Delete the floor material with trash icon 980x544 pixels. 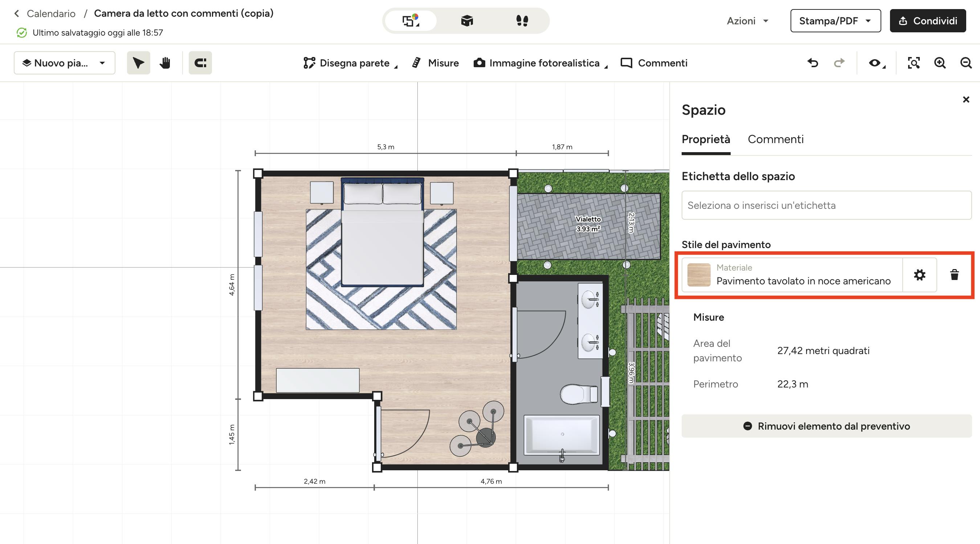pyautogui.click(x=955, y=275)
